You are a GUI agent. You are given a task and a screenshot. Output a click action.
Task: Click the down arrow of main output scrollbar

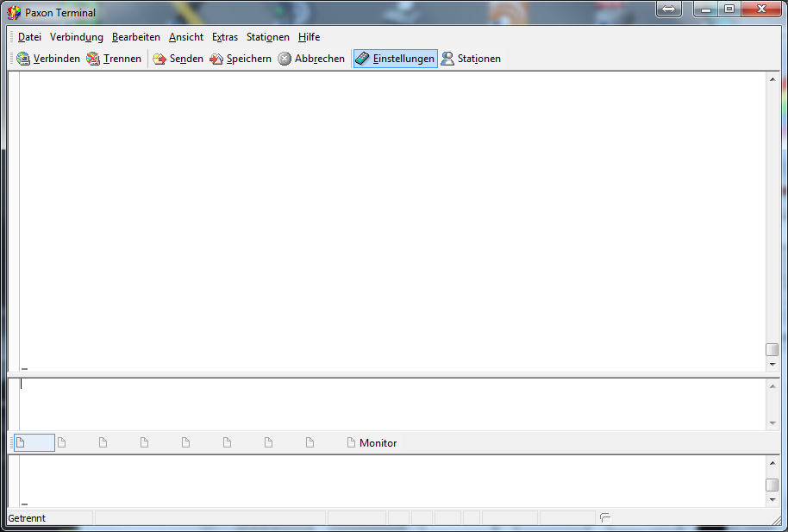pyautogui.click(x=772, y=365)
